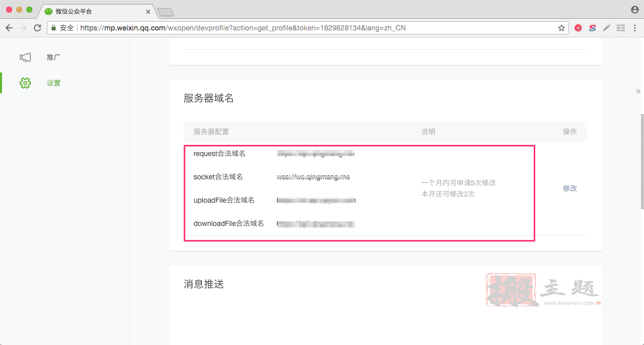Select the 微信公众平台 browser tab
The width and height of the screenshot is (644, 345).
click(96, 11)
